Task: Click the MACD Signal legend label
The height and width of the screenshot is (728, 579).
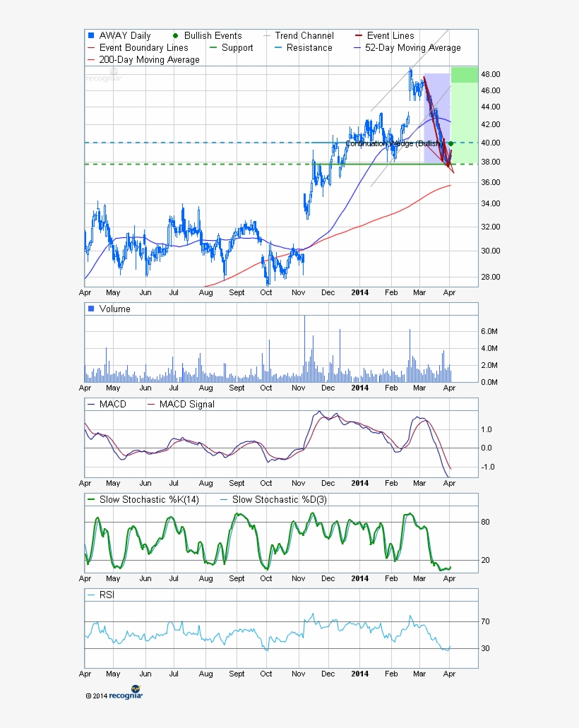Action: click(x=186, y=404)
